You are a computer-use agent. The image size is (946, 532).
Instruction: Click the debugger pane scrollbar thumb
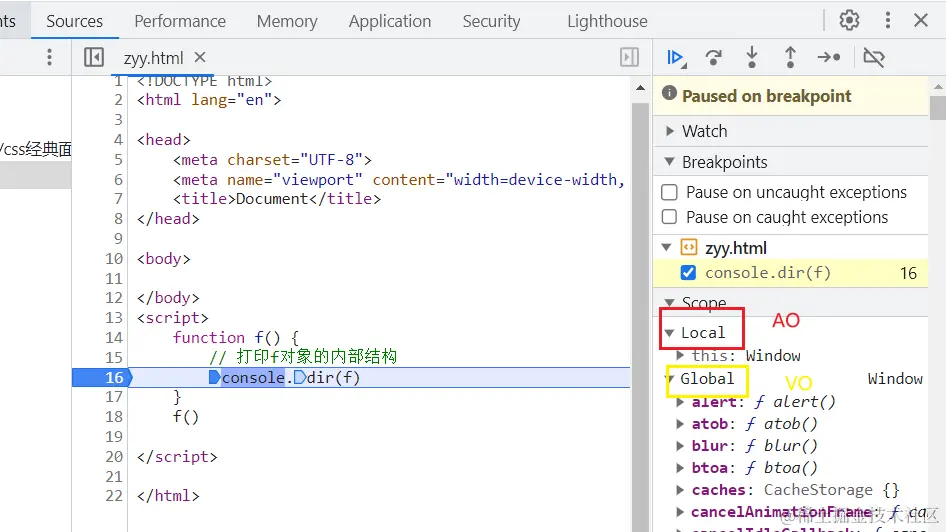(x=938, y=108)
